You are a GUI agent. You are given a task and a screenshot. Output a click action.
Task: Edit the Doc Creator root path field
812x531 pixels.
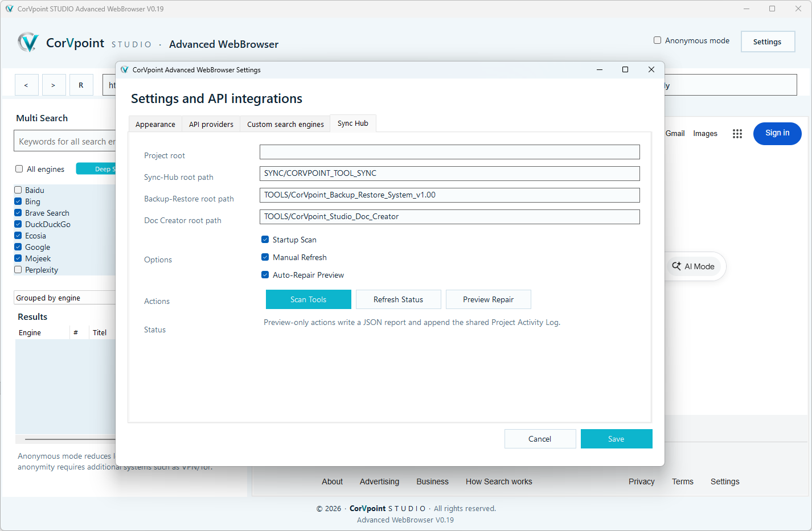click(450, 217)
